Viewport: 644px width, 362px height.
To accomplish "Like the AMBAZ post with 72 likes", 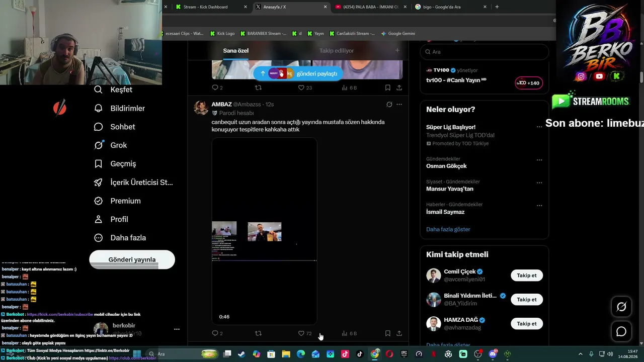I will [305, 333].
